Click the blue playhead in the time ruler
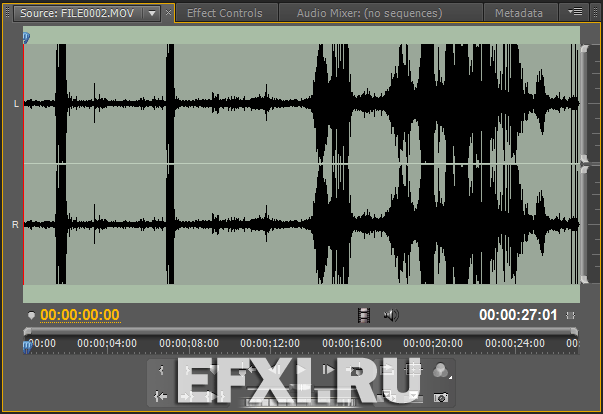603x414 pixels. pos(27,347)
